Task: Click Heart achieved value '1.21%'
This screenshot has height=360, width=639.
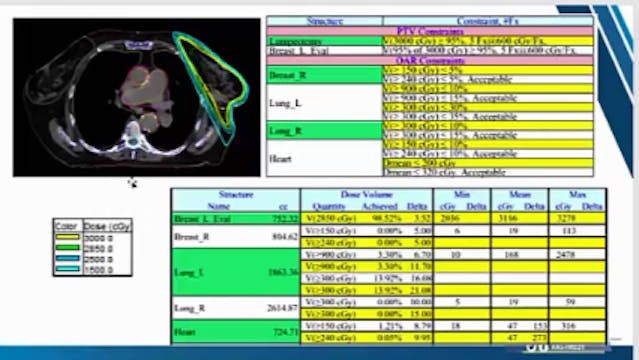Action: click(390, 326)
